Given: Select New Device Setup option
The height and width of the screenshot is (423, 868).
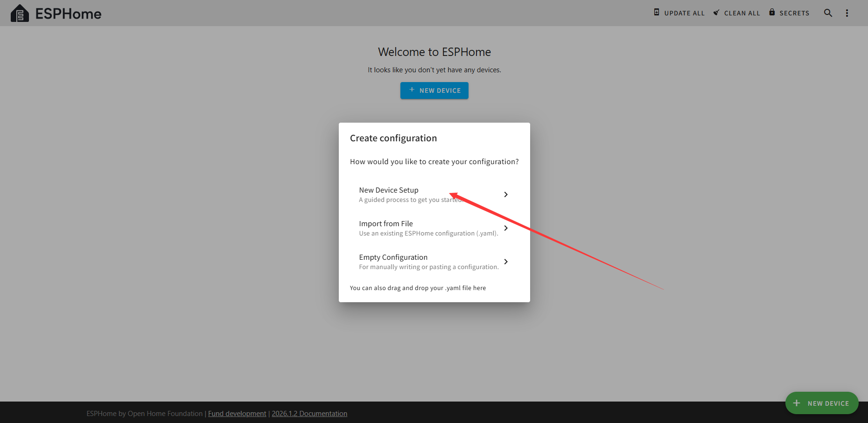Looking at the screenshot, I should click(x=389, y=190).
